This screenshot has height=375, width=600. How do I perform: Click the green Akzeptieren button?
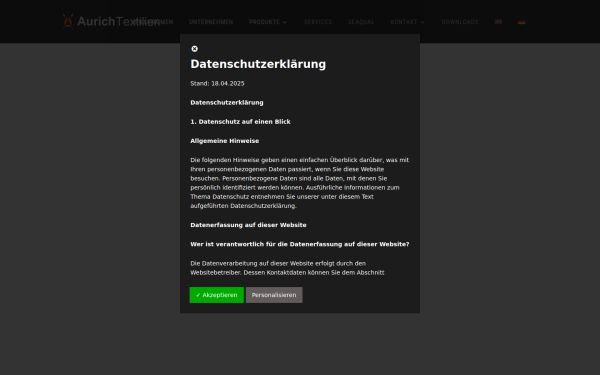(x=217, y=295)
